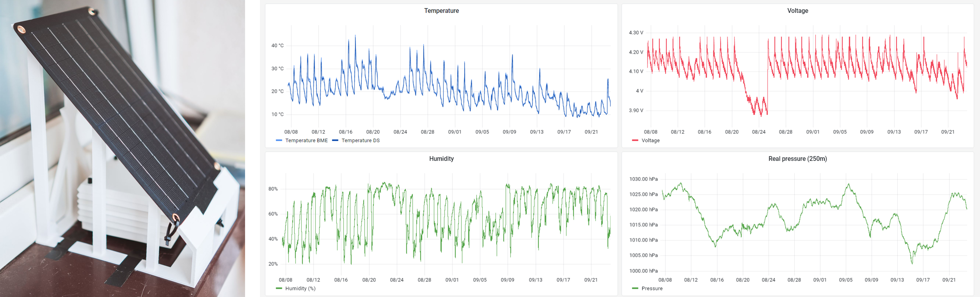Click the green Pressure legend color swatch
This screenshot has width=980, height=297.
pyautogui.click(x=635, y=289)
